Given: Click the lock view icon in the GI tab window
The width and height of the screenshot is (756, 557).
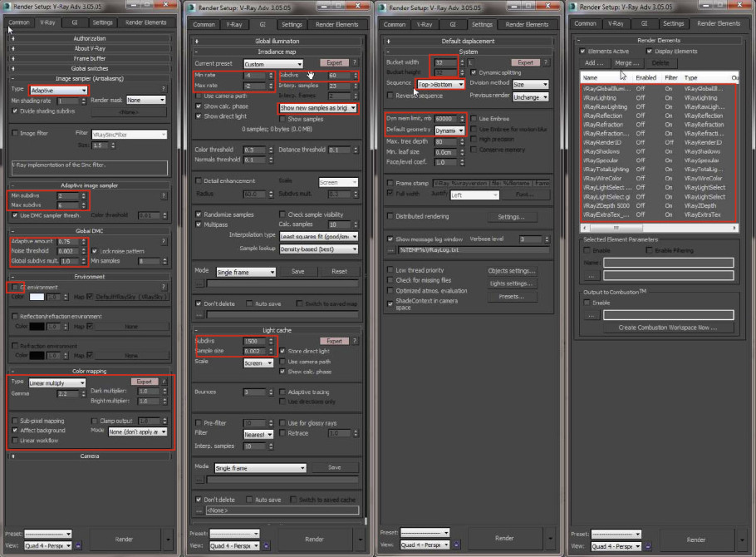Looking at the screenshot, I should (266, 546).
